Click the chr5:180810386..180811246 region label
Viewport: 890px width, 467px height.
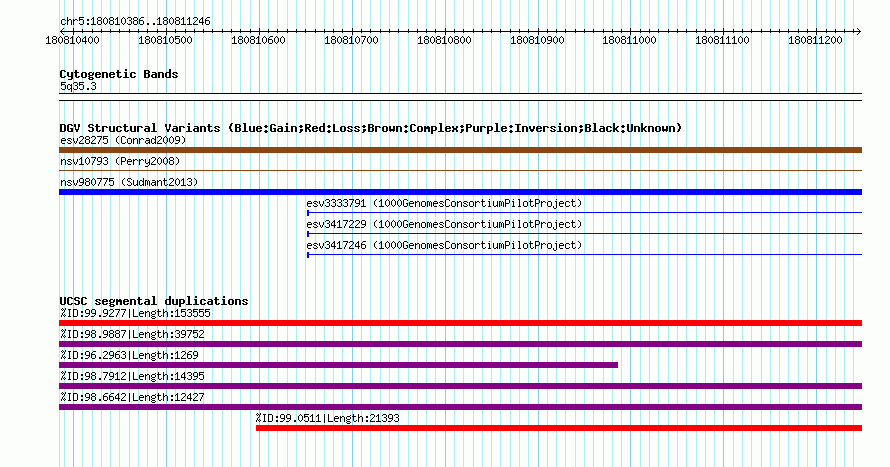pos(135,22)
